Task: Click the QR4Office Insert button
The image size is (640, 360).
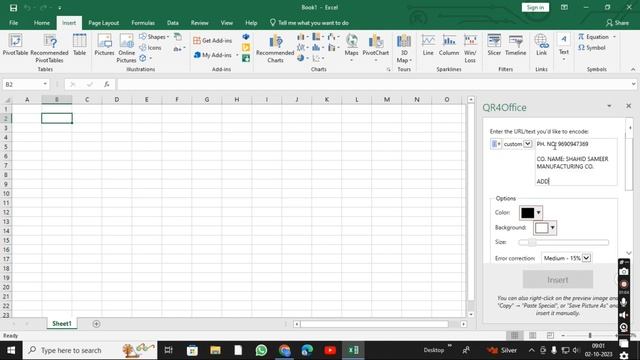Action: [558, 280]
